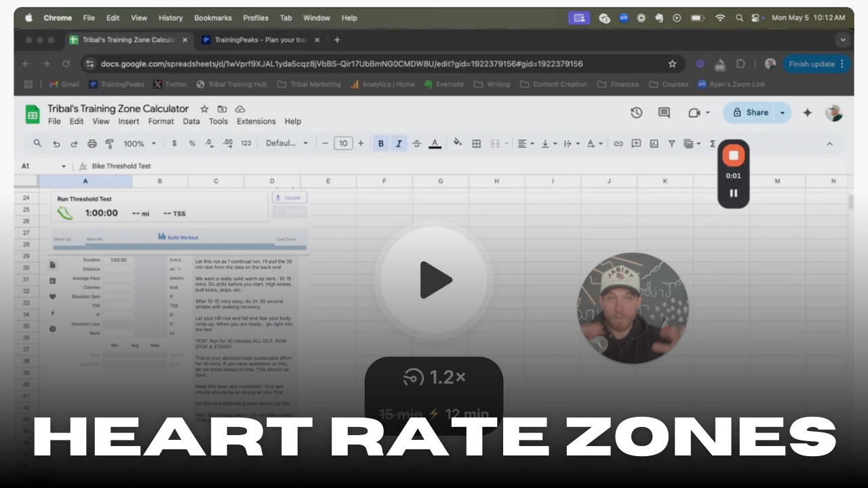Insert link using the chain icon
Viewport: 868px width, 488px height.
(x=618, y=143)
